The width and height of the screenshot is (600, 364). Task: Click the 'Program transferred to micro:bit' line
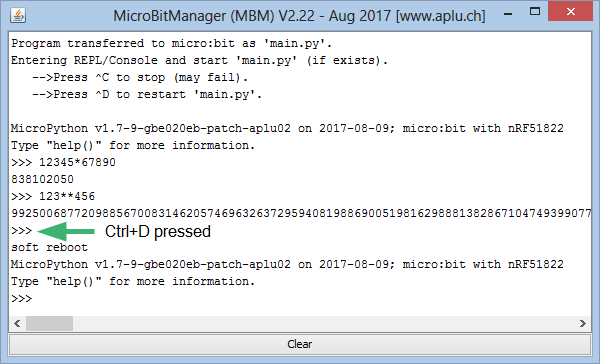(x=171, y=44)
